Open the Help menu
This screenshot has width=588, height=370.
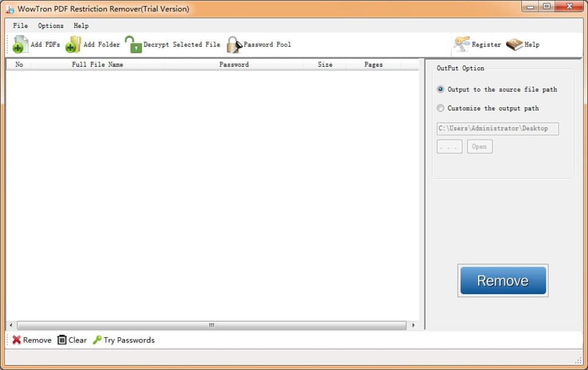[81, 25]
